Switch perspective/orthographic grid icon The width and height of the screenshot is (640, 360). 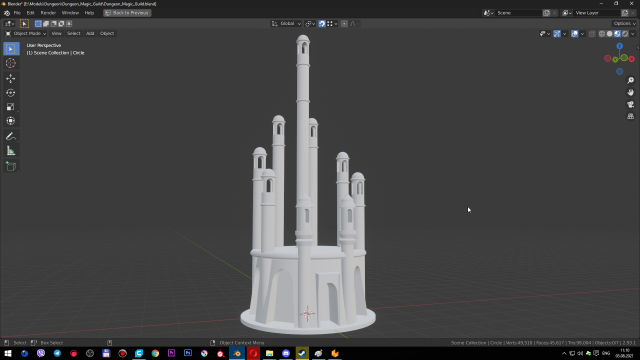click(x=631, y=116)
